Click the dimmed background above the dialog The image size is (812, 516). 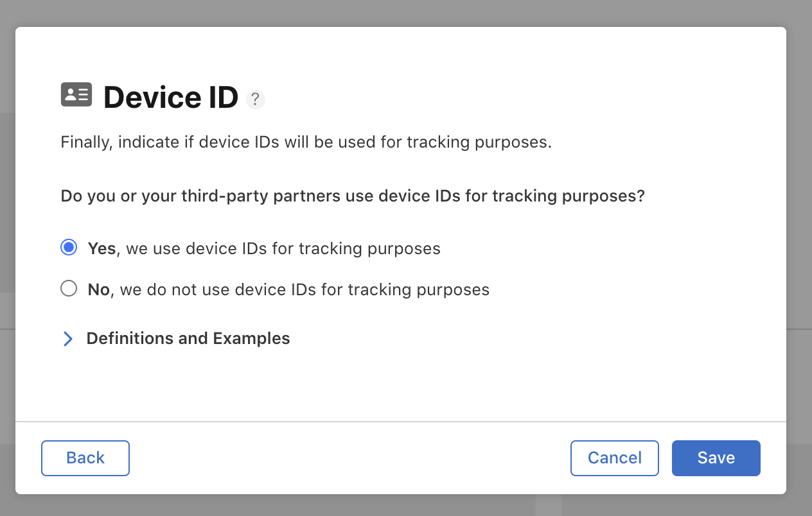pyautogui.click(x=406, y=13)
